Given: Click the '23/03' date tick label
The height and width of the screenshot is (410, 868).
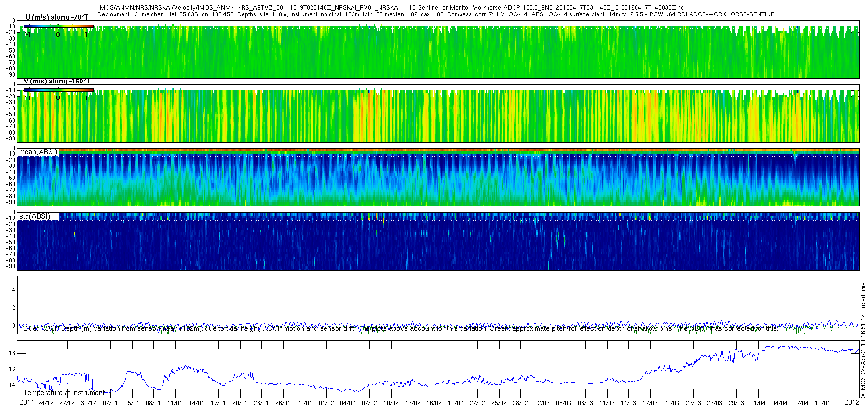Looking at the screenshot, I should 693,403.
